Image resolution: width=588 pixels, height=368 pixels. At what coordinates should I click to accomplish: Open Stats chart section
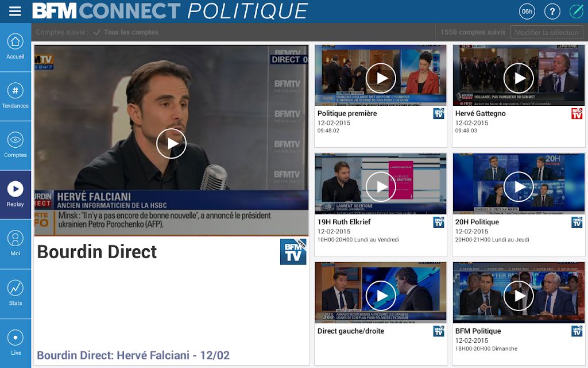16,294
